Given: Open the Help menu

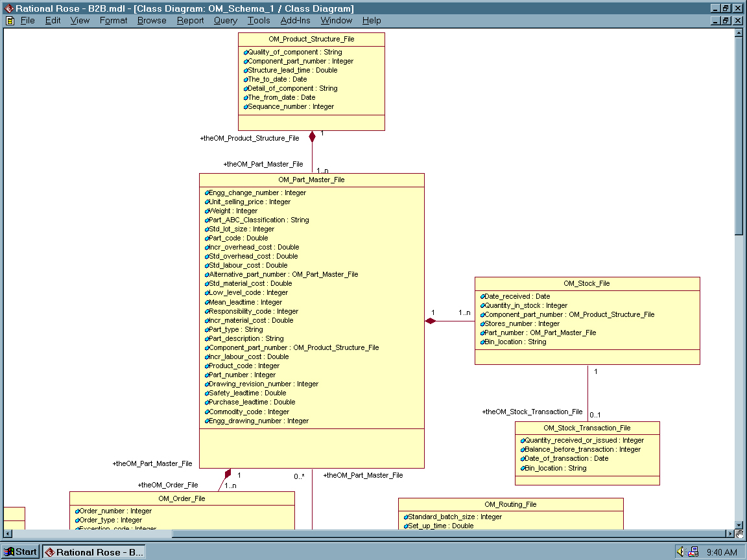Looking at the screenshot, I should (x=372, y=21).
